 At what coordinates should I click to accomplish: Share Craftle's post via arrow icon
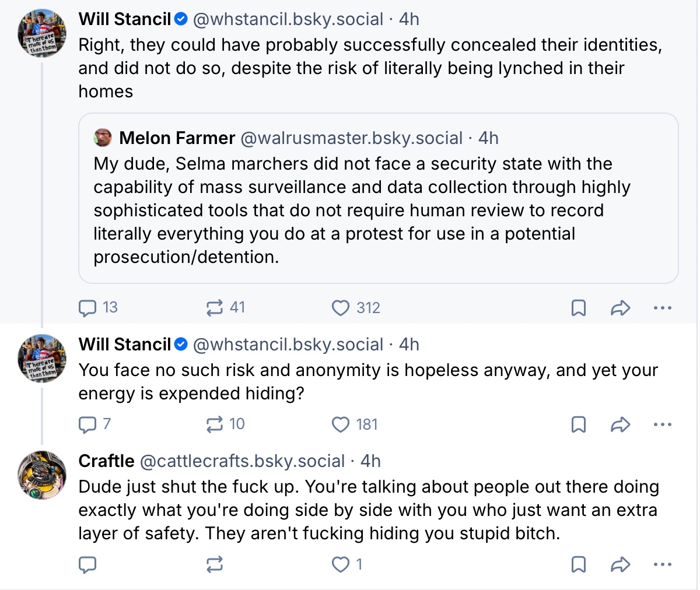(x=620, y=564)
